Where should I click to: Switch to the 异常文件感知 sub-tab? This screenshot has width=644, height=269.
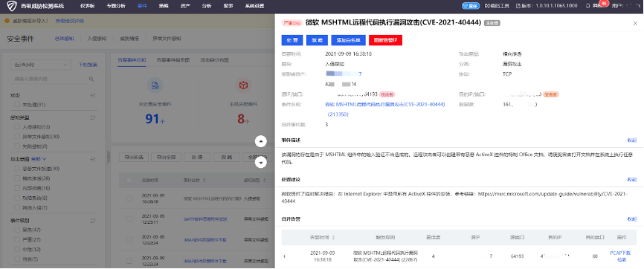pos(167,39)
